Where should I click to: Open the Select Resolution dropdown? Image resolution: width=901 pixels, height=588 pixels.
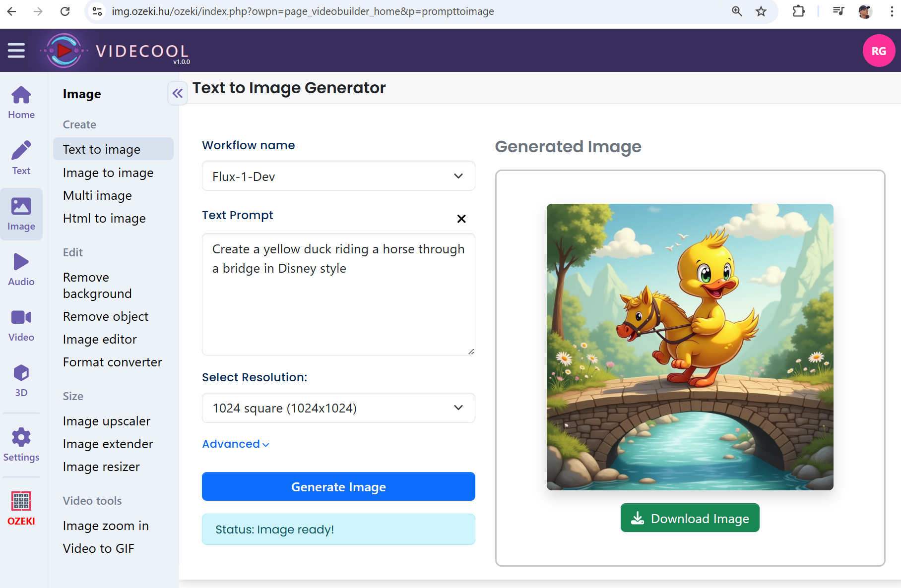pos(338,408)
